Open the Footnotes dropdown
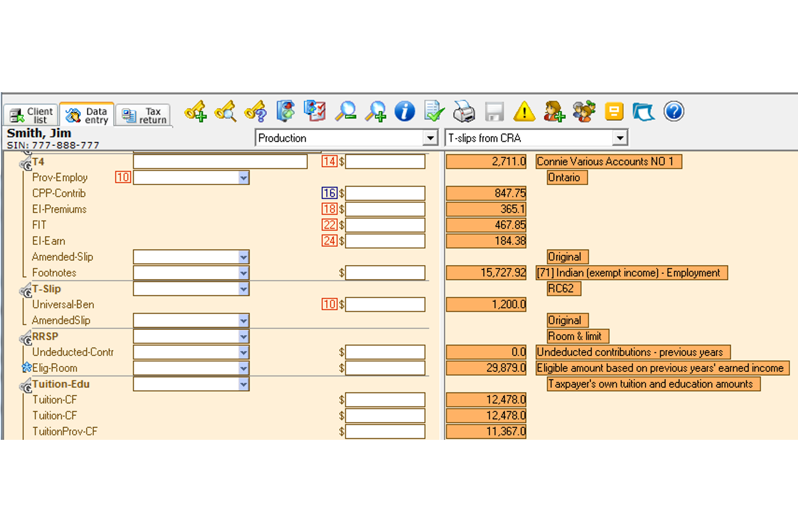 191,273
